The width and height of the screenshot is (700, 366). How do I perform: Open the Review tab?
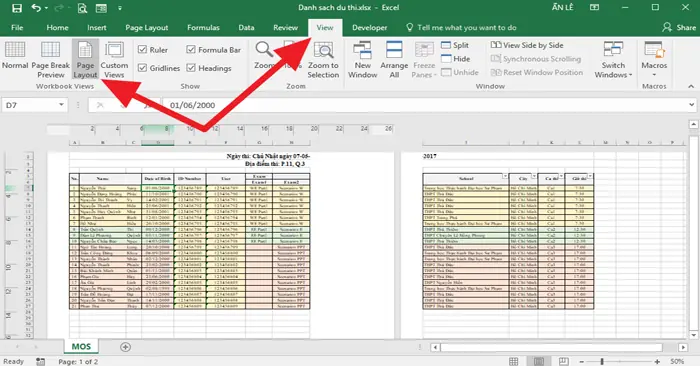(285, 28)
